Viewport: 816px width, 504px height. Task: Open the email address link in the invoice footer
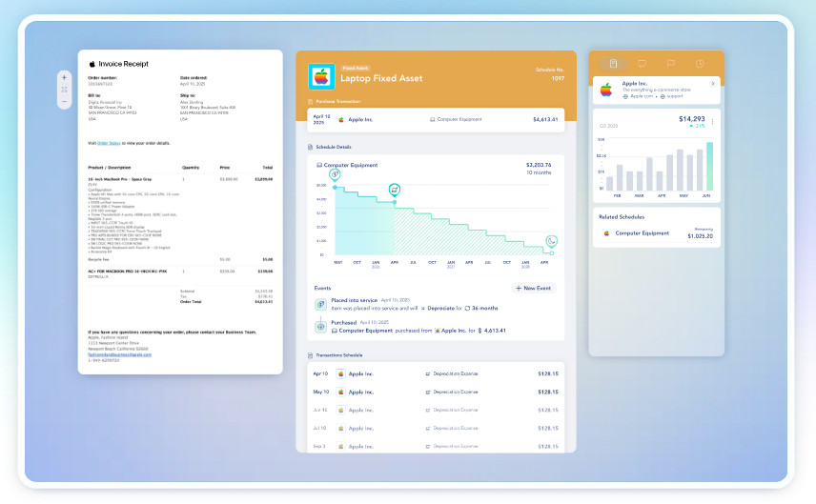[120, 354]
